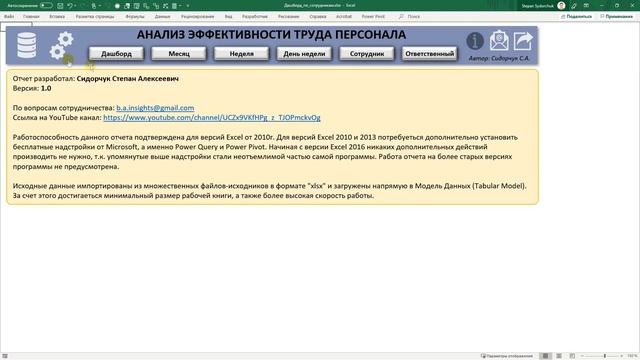Toggle the AutoSave switch
The height and width of the screenshot is (360, 640).
(x=46, y=6)
